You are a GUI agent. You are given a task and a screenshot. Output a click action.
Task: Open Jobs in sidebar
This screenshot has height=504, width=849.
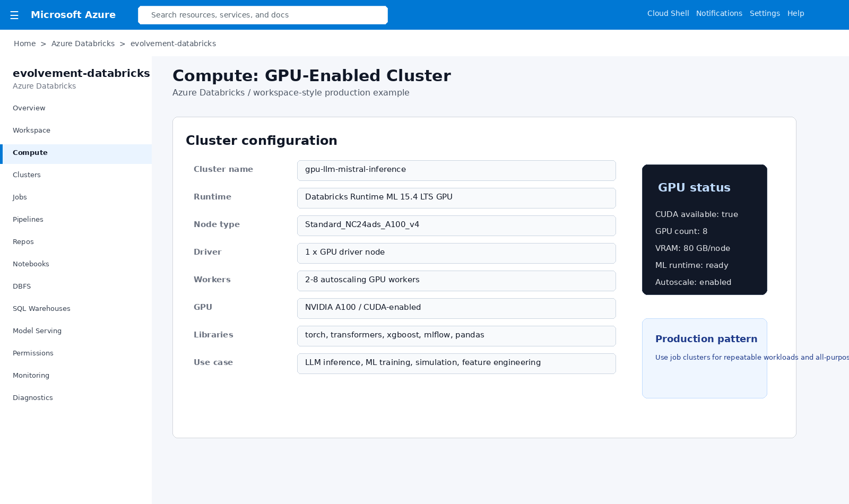76,197
